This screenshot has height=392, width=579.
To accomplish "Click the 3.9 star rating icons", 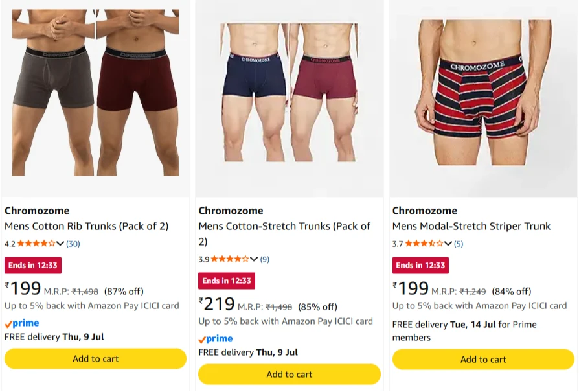I will click(230, 259).
